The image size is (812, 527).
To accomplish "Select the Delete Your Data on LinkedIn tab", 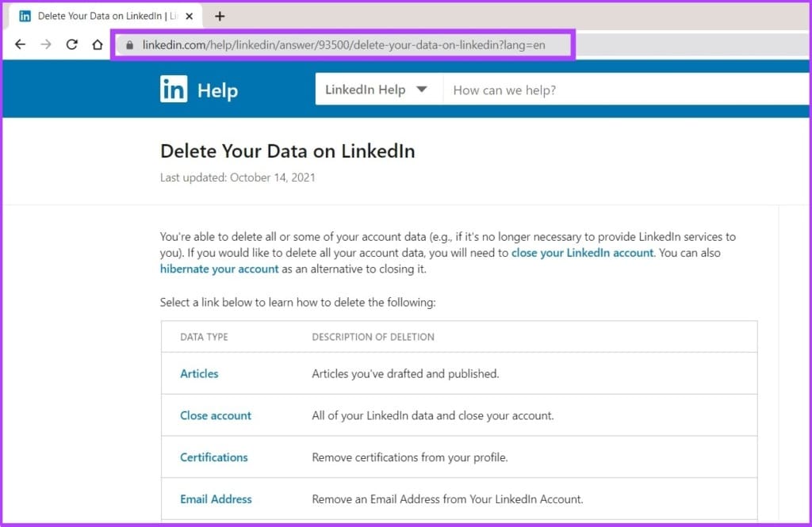I will click(105, 16).
